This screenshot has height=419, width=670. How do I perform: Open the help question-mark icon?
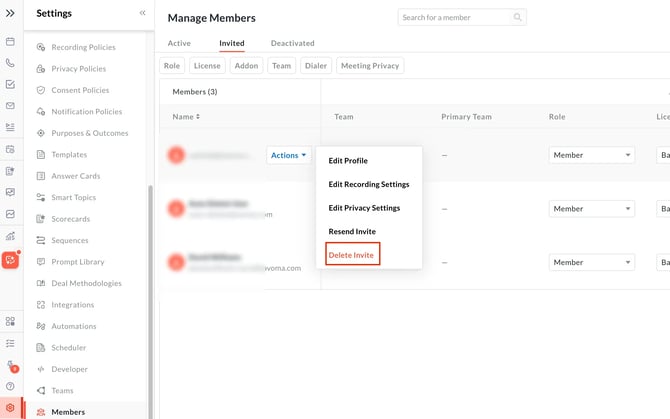point(10,386)
